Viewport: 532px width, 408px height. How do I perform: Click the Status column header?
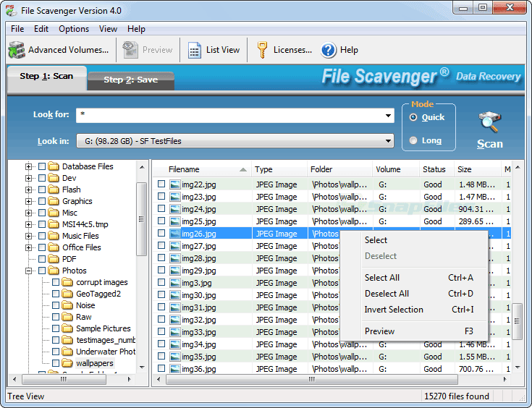(x=436, y=169)
